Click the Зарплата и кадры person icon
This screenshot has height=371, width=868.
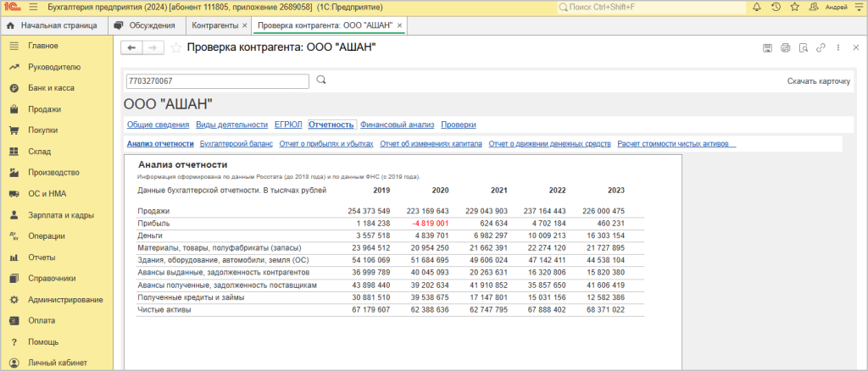(x=14, y=215)
